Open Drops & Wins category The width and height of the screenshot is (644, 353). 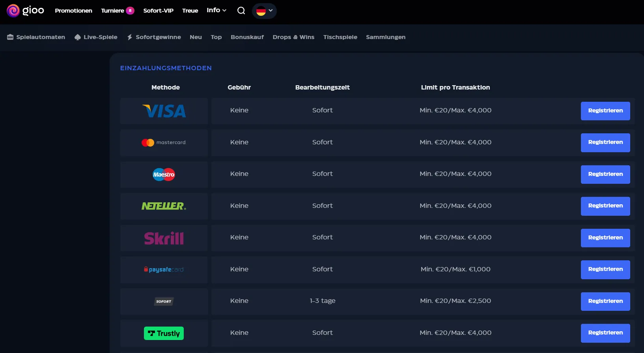293,37
